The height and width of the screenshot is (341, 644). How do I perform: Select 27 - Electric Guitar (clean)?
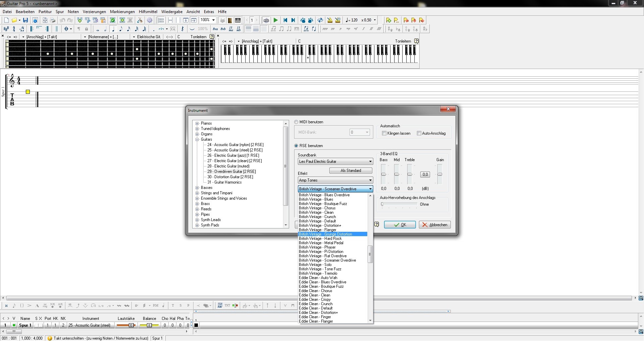234,161
